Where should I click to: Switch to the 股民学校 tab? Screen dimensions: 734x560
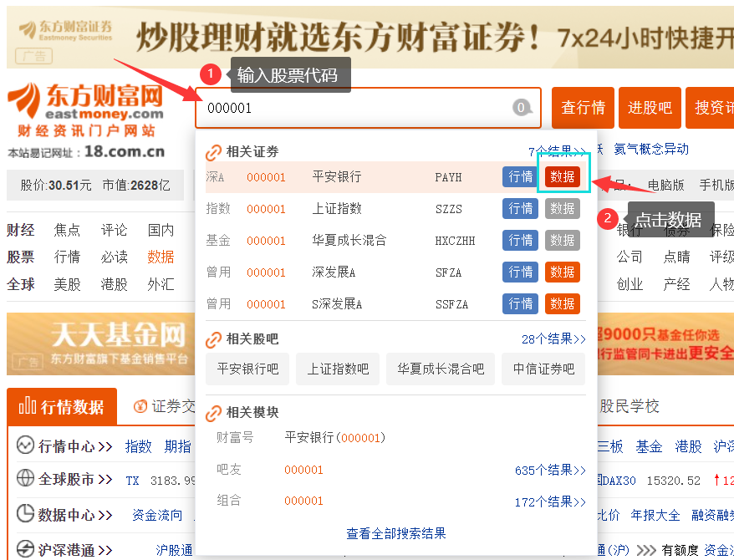[630, 406]
